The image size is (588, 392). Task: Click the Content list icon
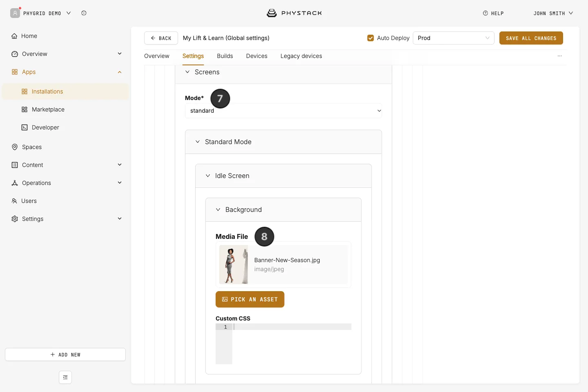click(x=15, y=165)
